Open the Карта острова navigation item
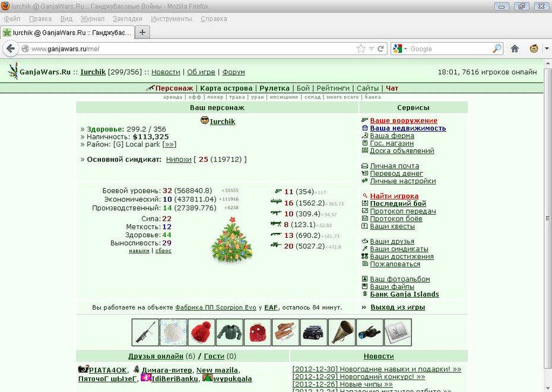 point(226,88)
